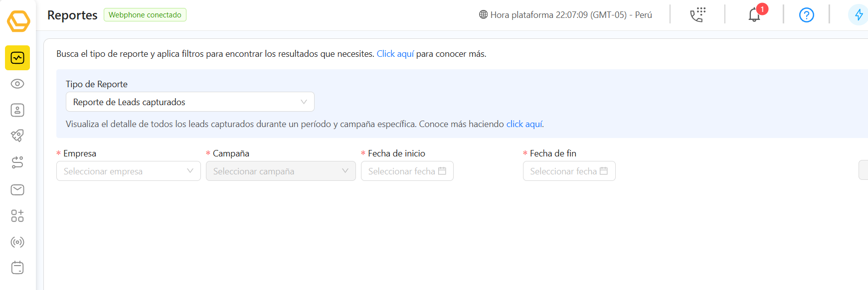Open the help question mark icon

tap(806, 15)
